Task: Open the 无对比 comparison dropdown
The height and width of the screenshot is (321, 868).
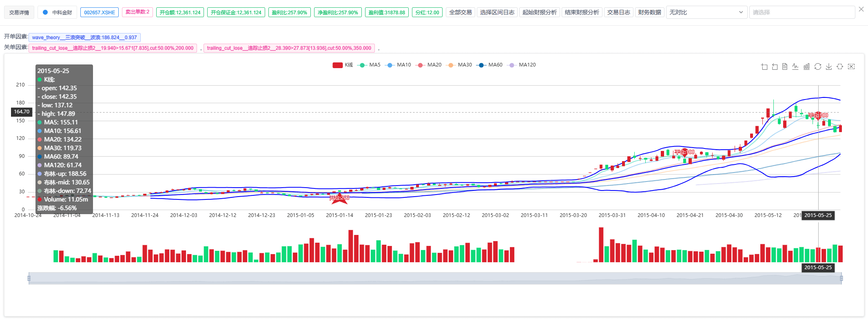Action: pos(706,13)
